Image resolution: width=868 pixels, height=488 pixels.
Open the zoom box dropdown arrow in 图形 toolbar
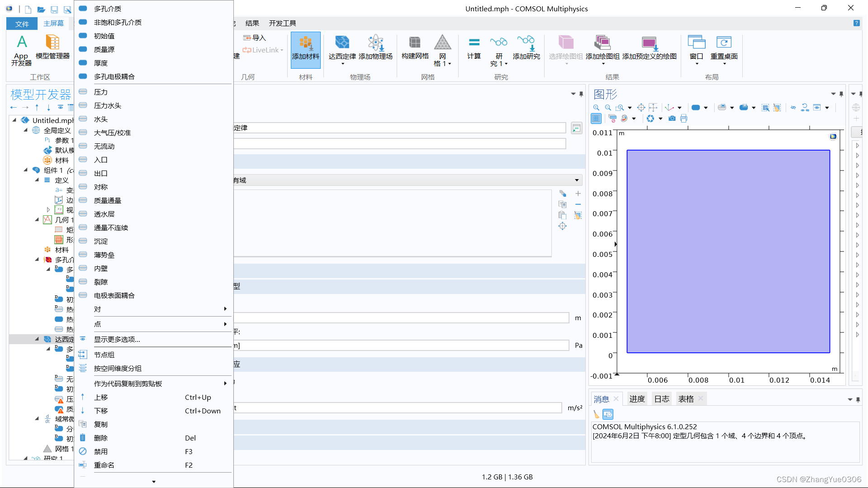629,108
